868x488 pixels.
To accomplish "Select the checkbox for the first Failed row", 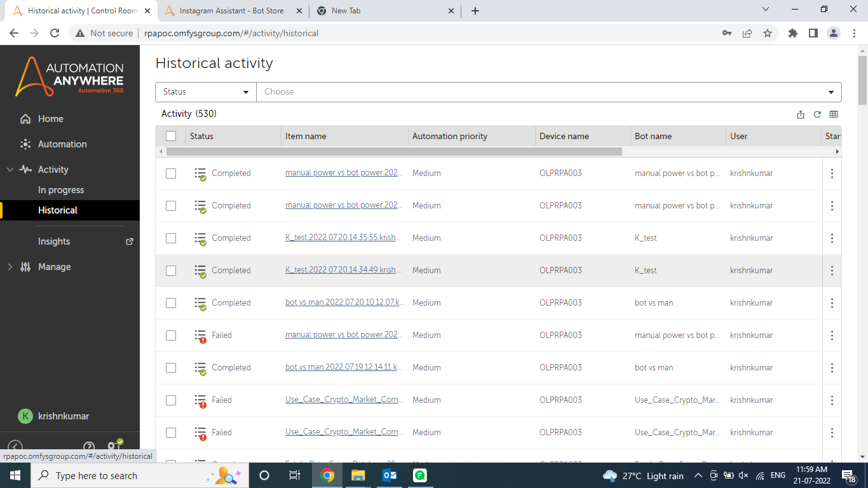I will tap(171, 335).
